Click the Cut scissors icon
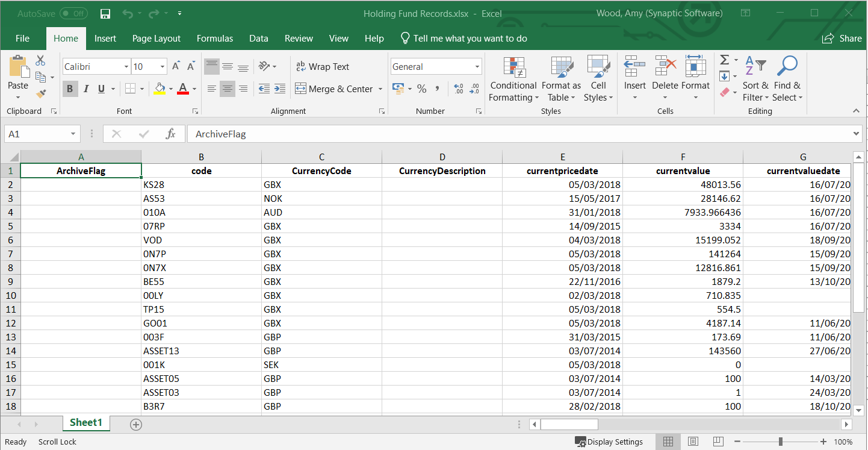The height and width of the screenshot is (450, 868). pyautogui.click(x=40, y=60)
